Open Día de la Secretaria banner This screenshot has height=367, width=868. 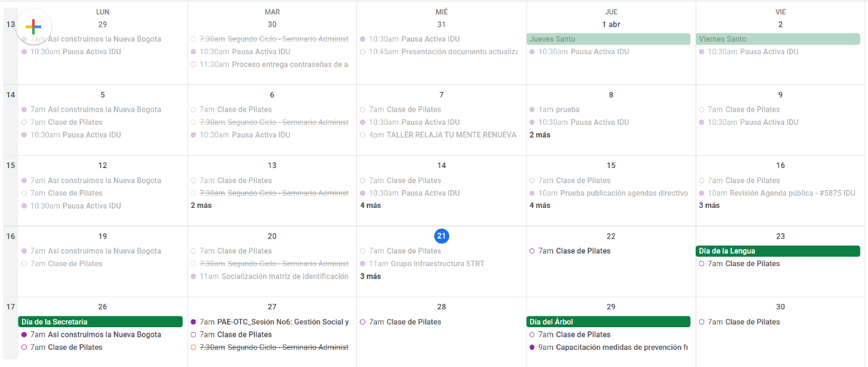click(x=100, y=322)
